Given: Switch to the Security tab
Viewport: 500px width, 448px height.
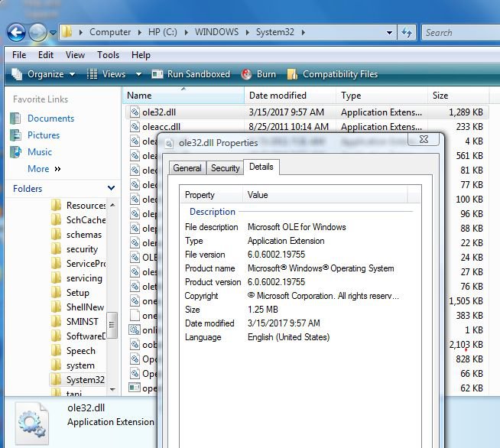Looking at the screenshot, I should 225,167.
